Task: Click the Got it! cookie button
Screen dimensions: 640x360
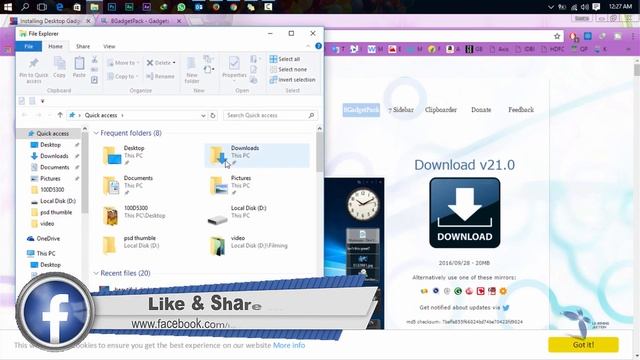Action: coord(583,344)
